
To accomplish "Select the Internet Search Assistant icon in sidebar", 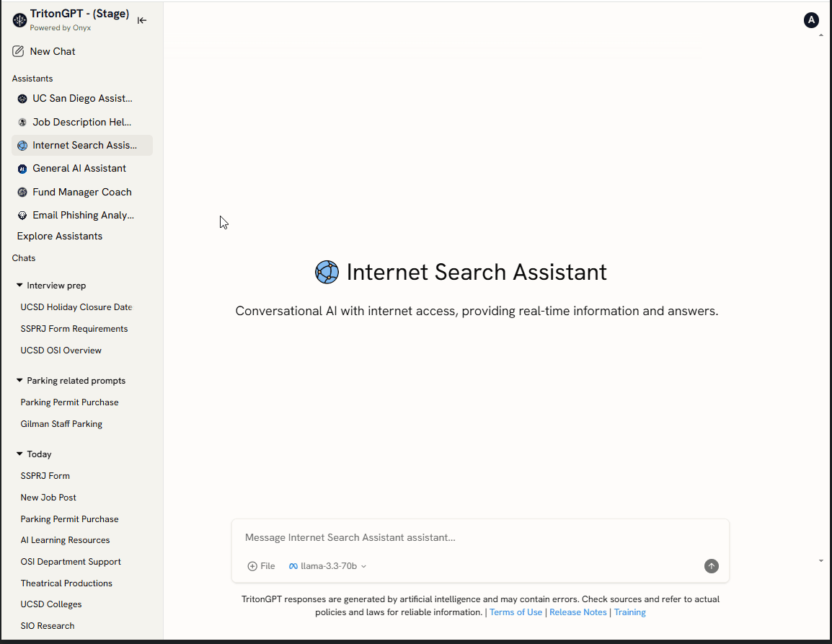I will (22, 145).
